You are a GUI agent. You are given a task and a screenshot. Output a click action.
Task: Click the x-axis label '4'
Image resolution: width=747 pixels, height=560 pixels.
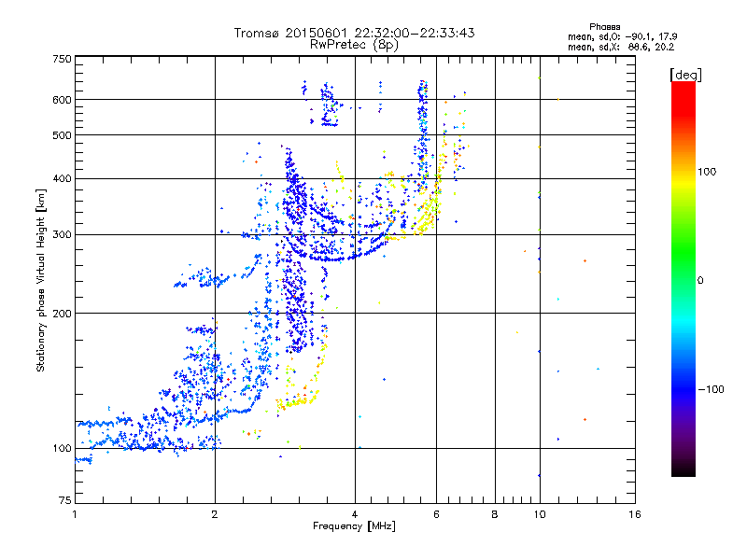pos(355,514)
